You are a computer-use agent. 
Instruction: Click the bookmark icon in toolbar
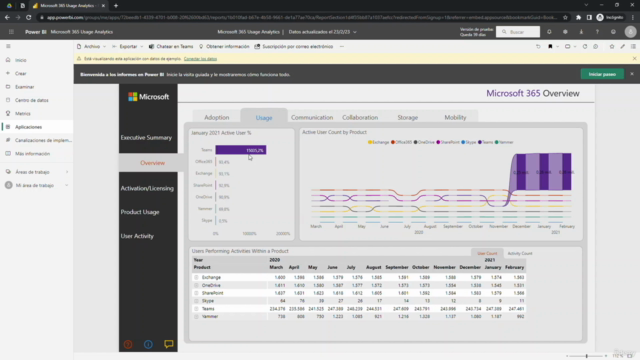coord(550,47)
